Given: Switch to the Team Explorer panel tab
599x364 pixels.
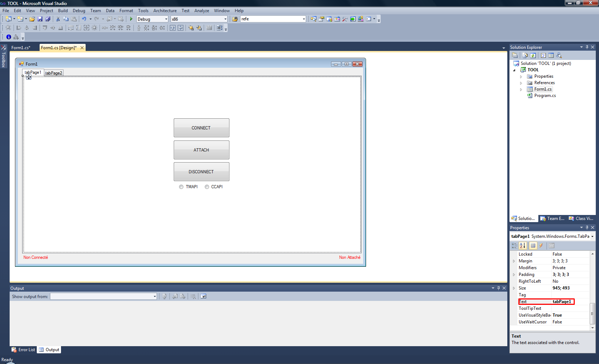Looking at the screenshot, I should (552, 219).
